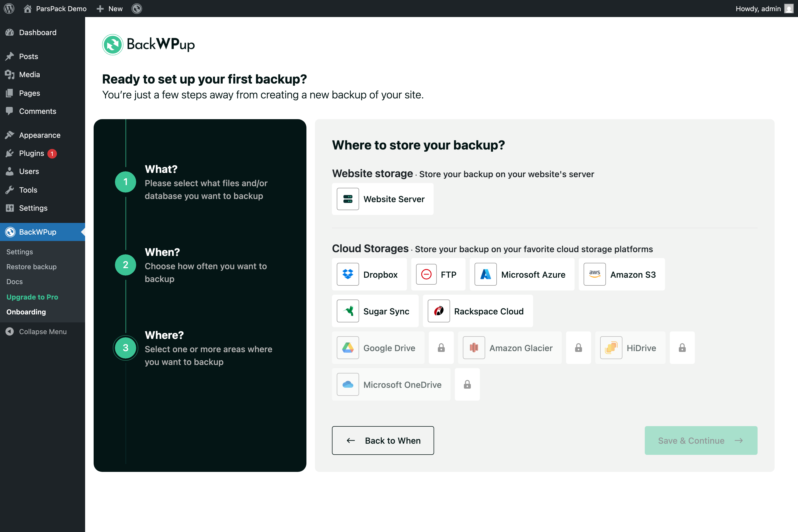The height and width of the screenshot is (532, 798).
Task: Click the Tools wrench icon
Action: click(10, 190)
